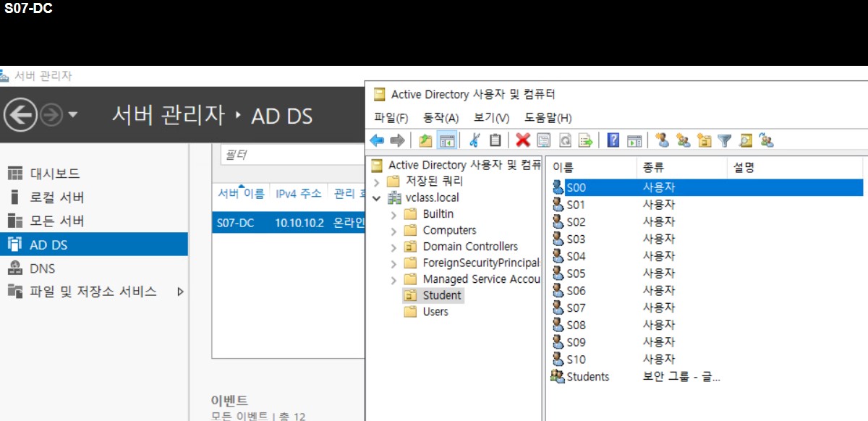
Task: Click the blue Help question mark icon
Action: coord(613,140)
